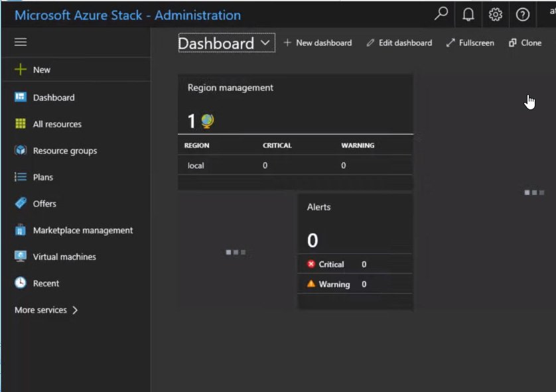Image resolution: width=556 pixels, height=392 pixels.
Task: Open the tile context menu with three dots
Action: [534, 191]
